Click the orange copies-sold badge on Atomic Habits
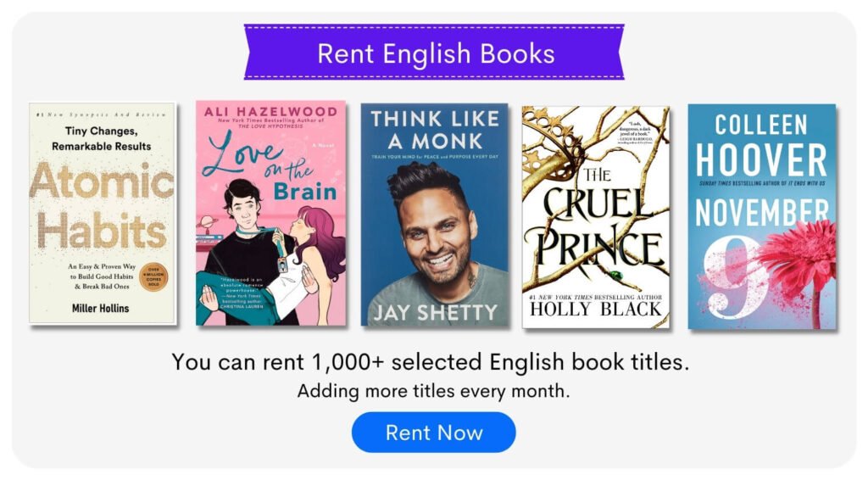This screenshot has width=868, height=480. click(153, 277)
